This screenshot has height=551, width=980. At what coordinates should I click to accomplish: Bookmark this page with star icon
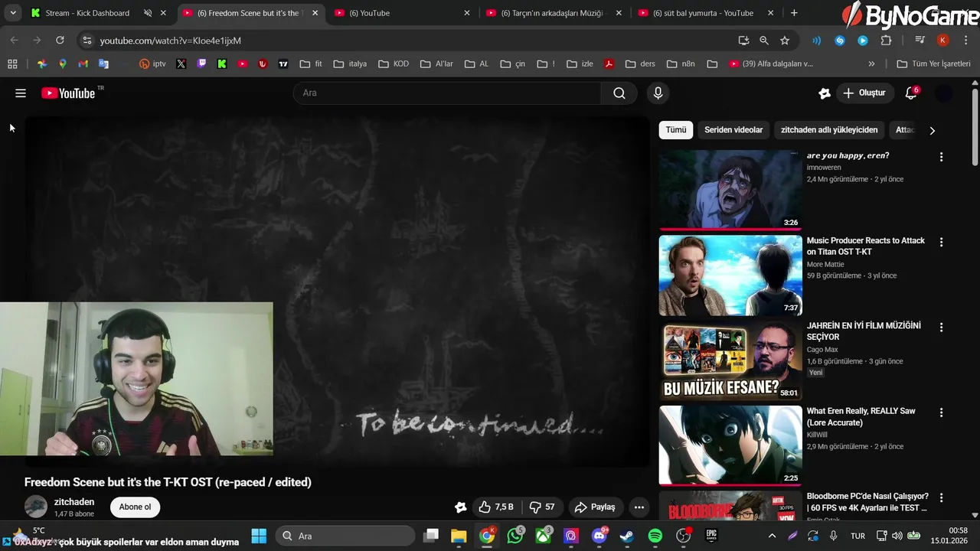click(x=785, y=41)
